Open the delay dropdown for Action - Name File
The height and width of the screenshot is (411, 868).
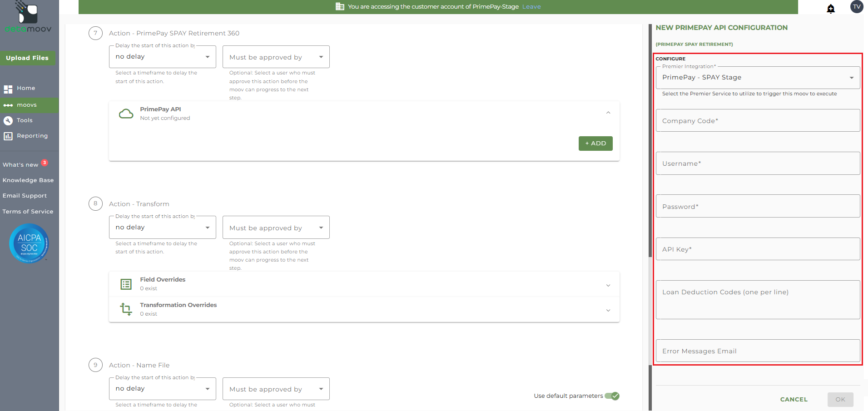pos(163,389)
